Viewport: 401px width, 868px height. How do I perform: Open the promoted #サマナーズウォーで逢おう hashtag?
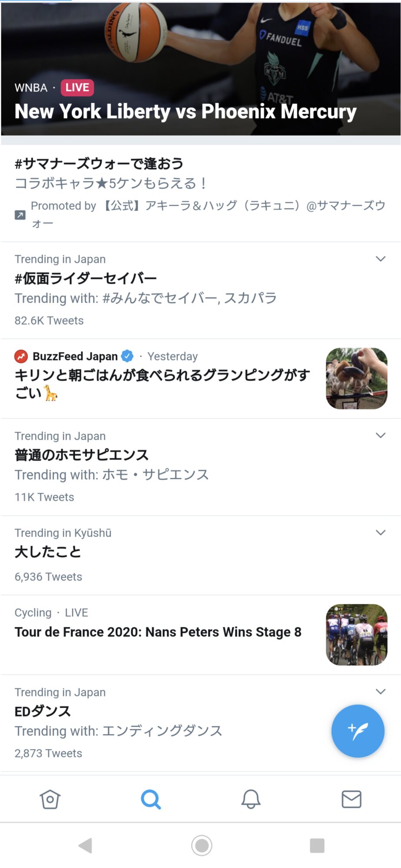tap(99, 164)
